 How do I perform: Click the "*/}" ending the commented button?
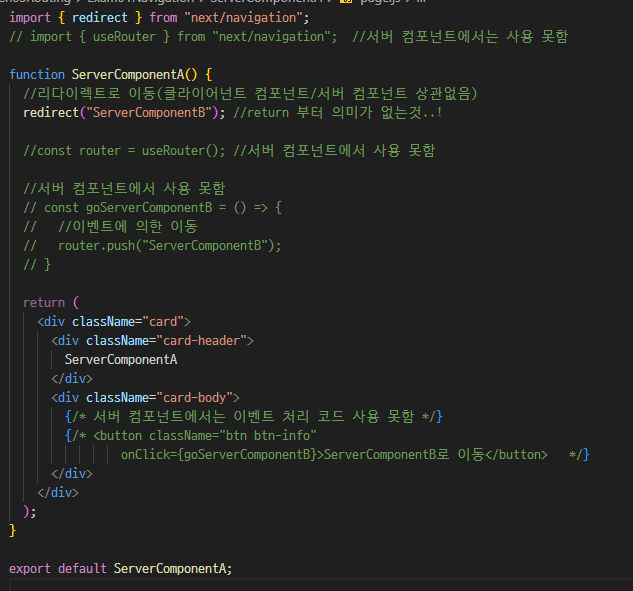(x=579, y=455)
